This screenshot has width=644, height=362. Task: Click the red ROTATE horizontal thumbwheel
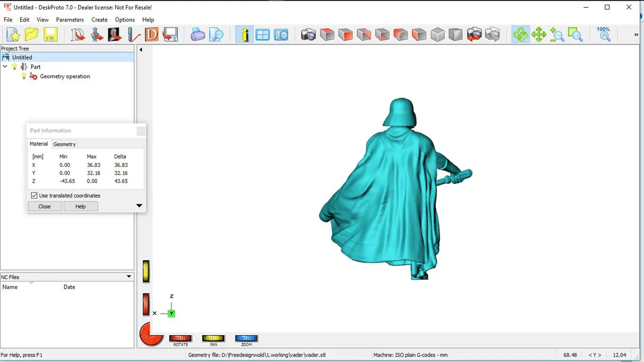[180, 338]
